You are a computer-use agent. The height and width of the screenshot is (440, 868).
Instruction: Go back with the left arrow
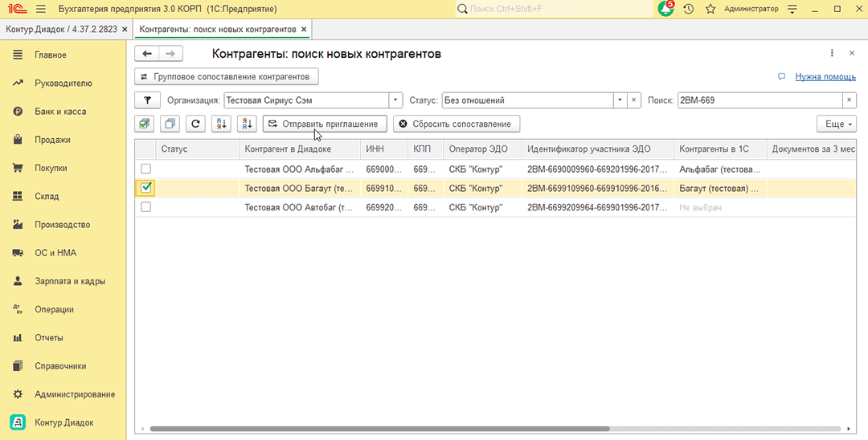(147, 54)
